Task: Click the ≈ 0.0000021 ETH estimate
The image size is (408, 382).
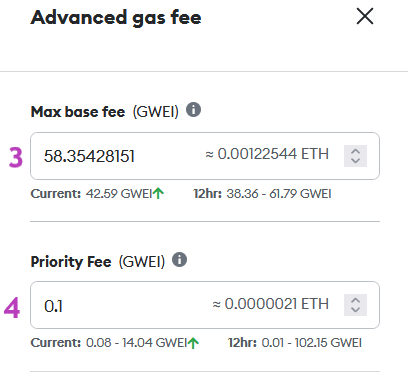Action: tap(271, 304)
